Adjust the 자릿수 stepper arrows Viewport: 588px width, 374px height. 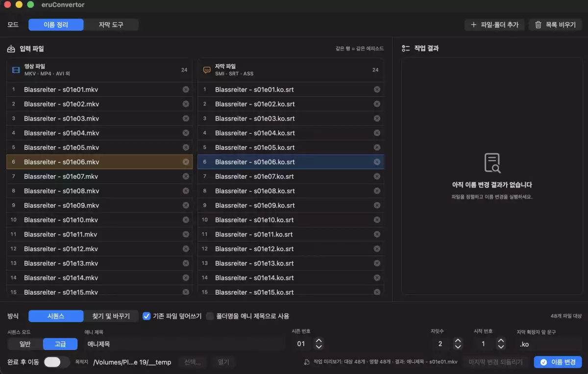pos(458,344)
